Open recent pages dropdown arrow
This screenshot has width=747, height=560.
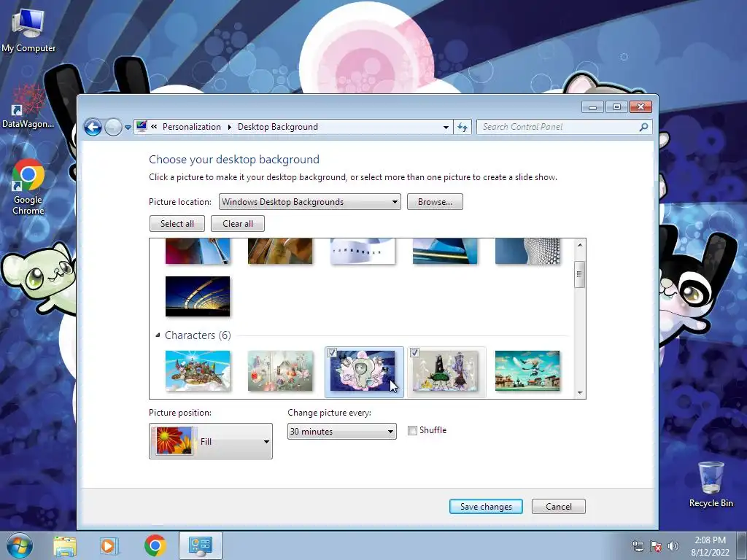tap(128, 128)
